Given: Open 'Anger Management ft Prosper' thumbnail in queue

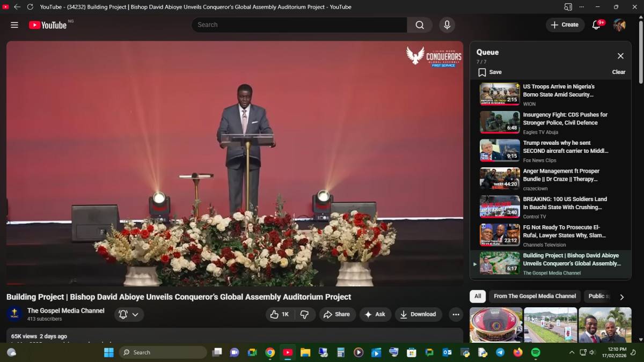Looking at the screenshot, I should 500,179.
